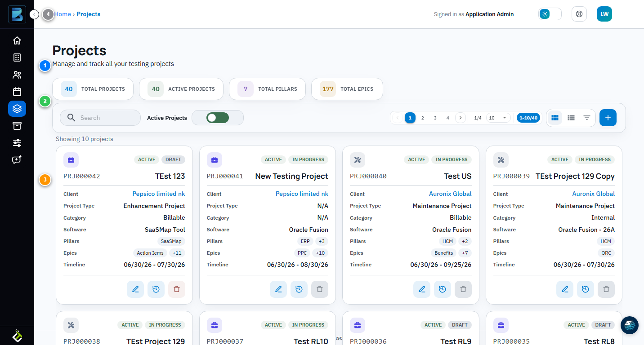Toggle the light/dark theme switch

click(550, 14)
